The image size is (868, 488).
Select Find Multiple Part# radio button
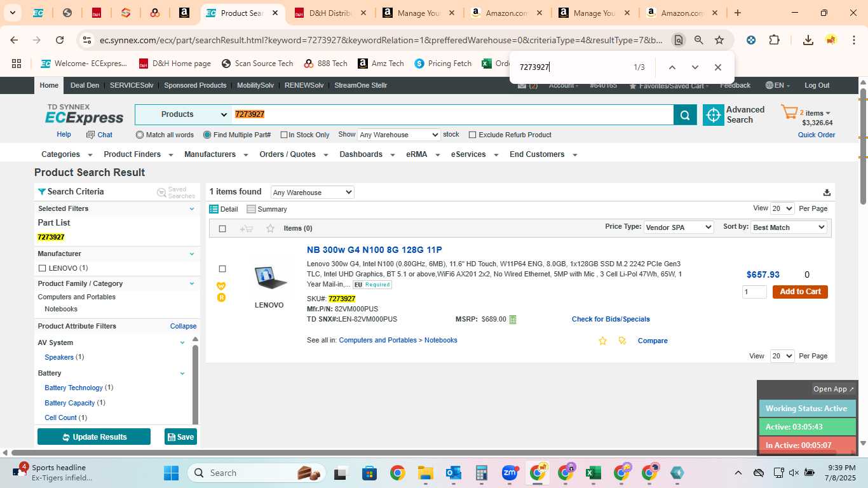coord(207,135)
